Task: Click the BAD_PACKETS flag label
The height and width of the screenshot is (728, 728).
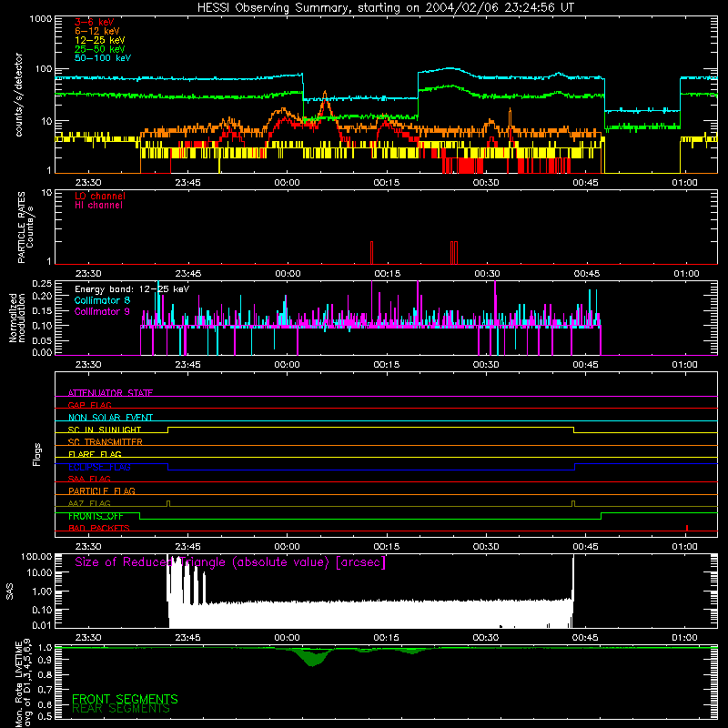Action: [99, 528]
